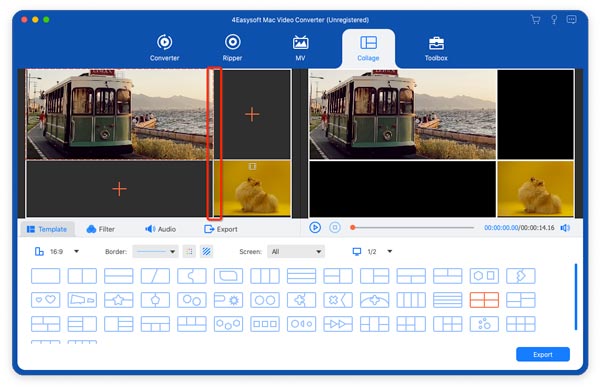
Task: Choose the three small squares template
Action: pos(265,324)
